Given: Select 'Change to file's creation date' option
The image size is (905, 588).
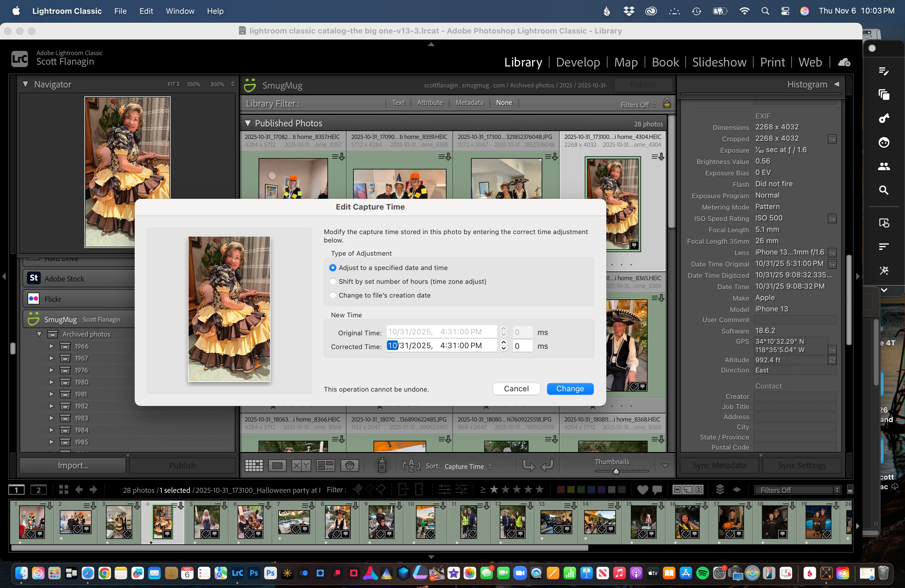Looking at the screenshot, I should pos(333,295).
